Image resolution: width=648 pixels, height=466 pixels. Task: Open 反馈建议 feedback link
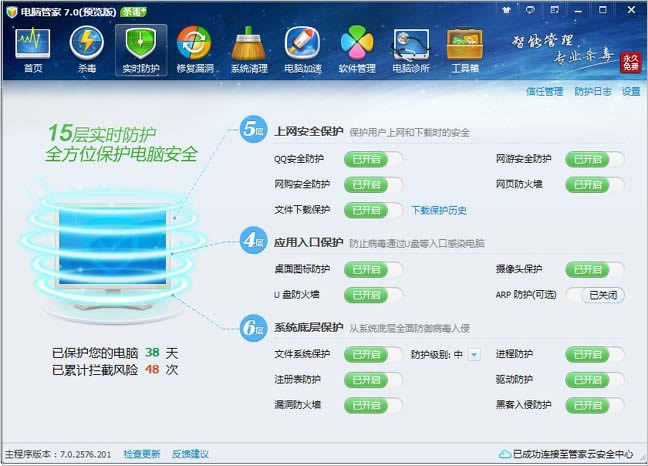[190, 454]
